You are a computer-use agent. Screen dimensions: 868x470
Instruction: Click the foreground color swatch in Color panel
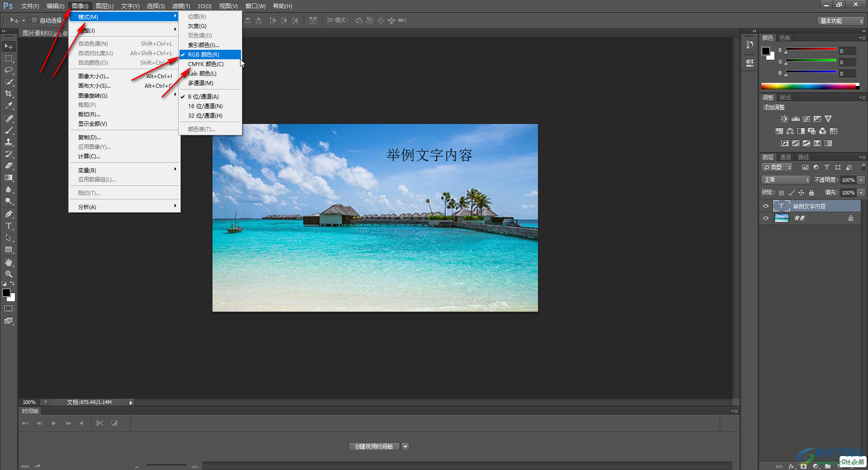[x=766, y=51]
